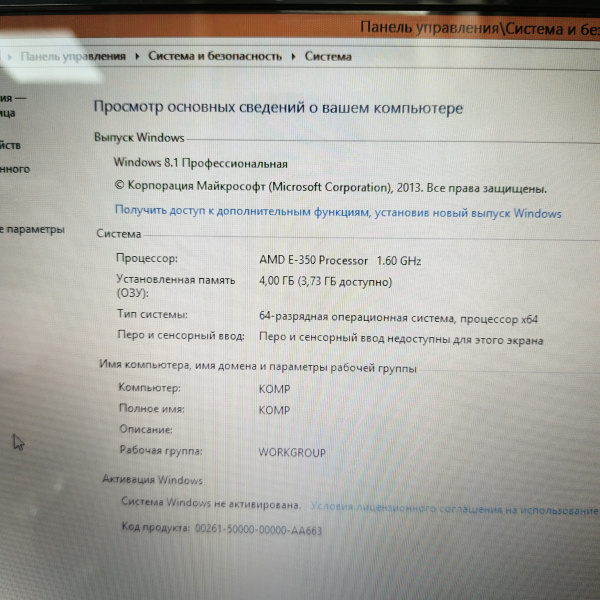Screen dimensions: 600x600
Task: Click the window title 'Панель управления\Система'
Action: coord(480,28)
